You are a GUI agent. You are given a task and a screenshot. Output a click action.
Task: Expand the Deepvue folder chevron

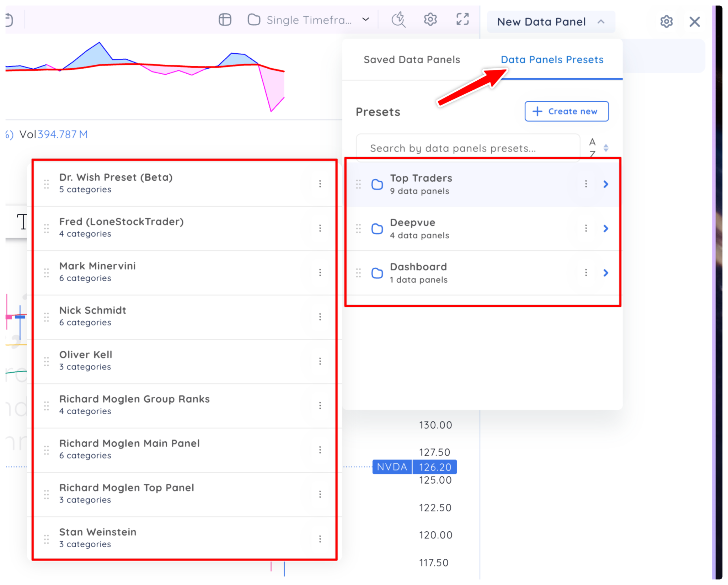click(606, 228)
